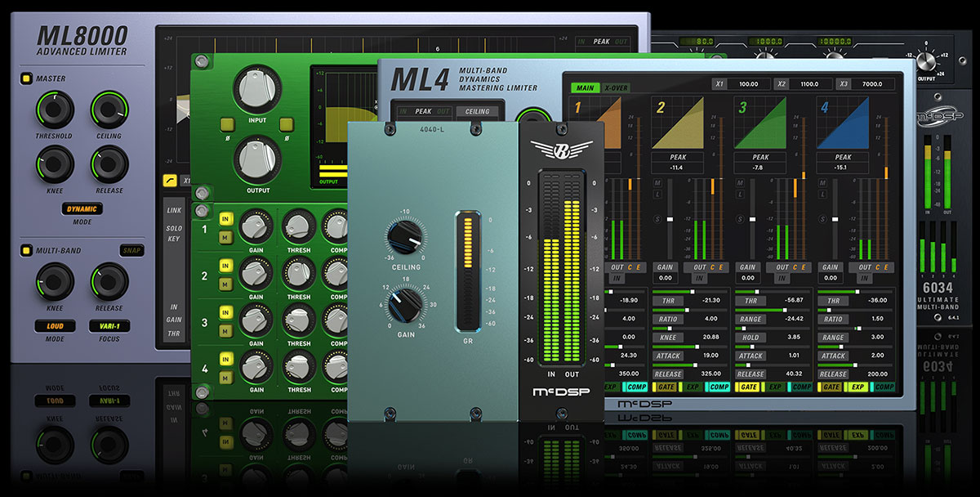Open the ML8000 Vari-1 focus selector
This screenshot has height=497, width=980.
[x=109, y=326]
